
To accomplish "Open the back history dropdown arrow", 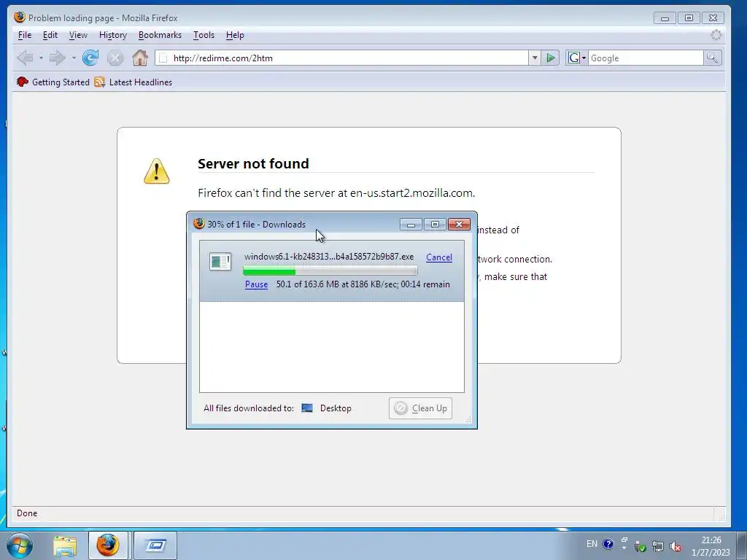I will [x=41, y=58].
